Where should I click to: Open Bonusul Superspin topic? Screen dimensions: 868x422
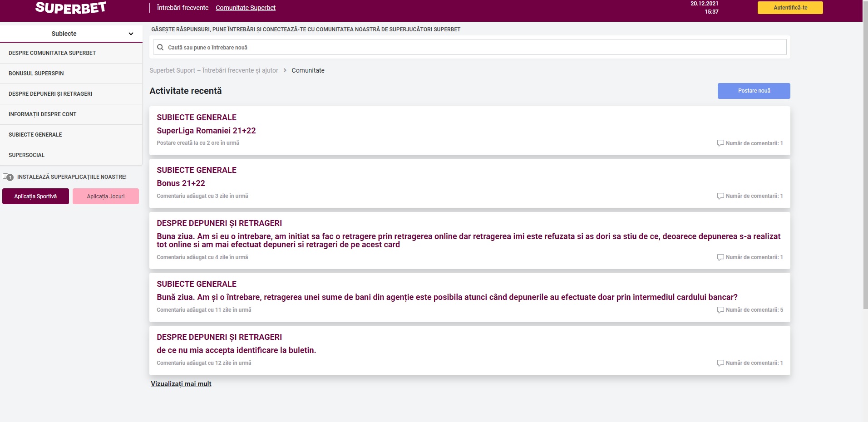pos(71,74)
